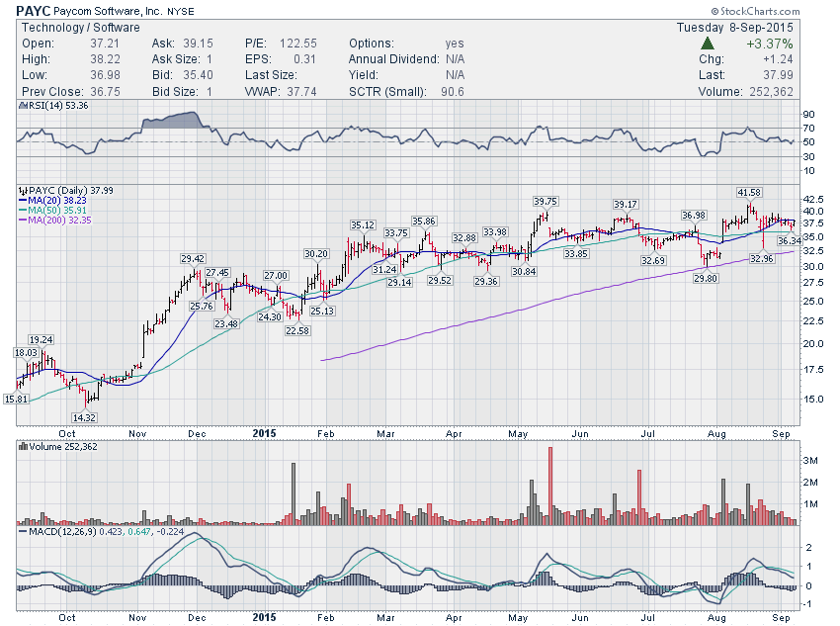Click the Options value yes
The width and height of the screenshot is (840, 626).
pos(455,44)
